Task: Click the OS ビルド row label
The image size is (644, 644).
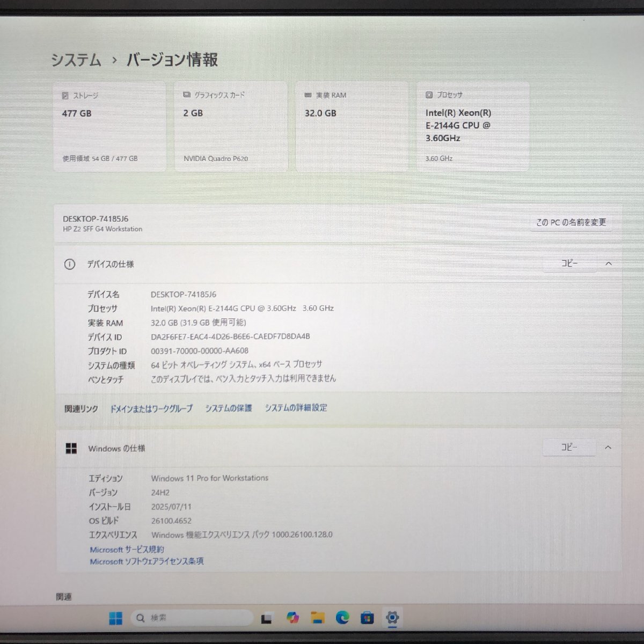Action: [x=104, y=521]
